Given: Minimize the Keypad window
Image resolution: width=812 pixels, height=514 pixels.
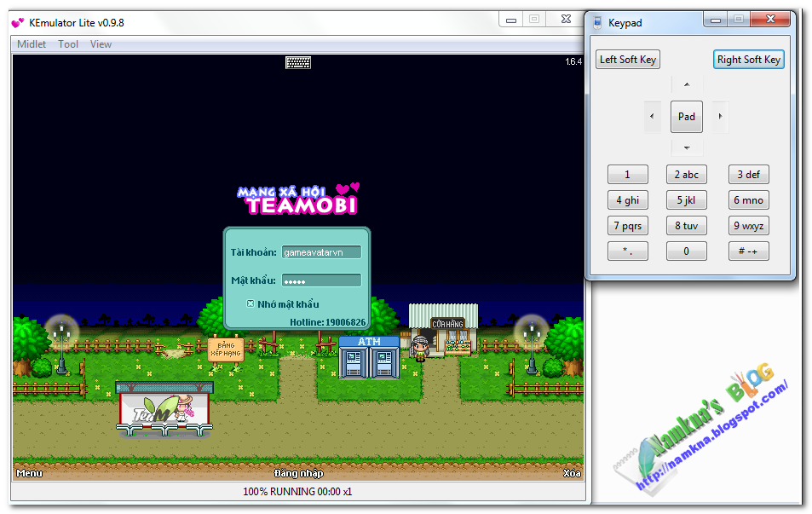Looking at the screenshot, I should [716, 20].
